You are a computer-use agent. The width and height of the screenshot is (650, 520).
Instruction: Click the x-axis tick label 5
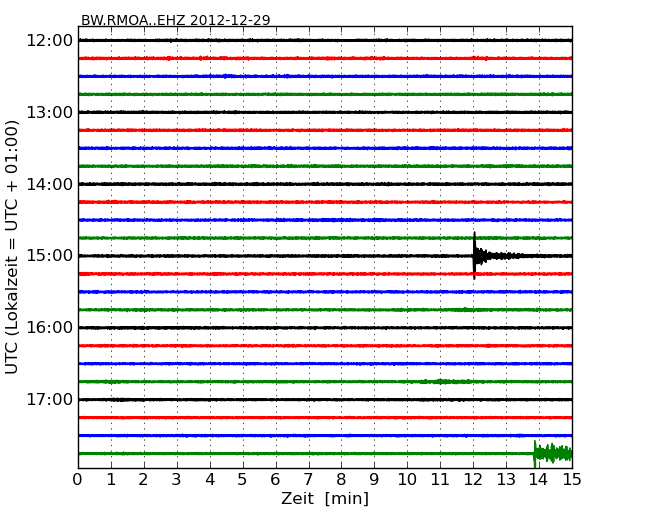[242, 480]
